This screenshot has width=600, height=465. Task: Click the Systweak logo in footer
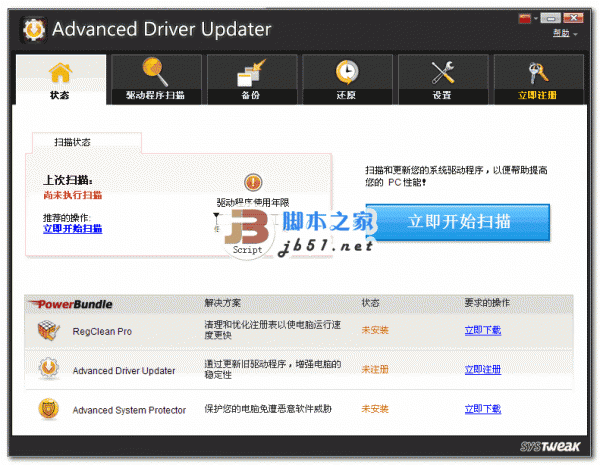coord(550,446)
